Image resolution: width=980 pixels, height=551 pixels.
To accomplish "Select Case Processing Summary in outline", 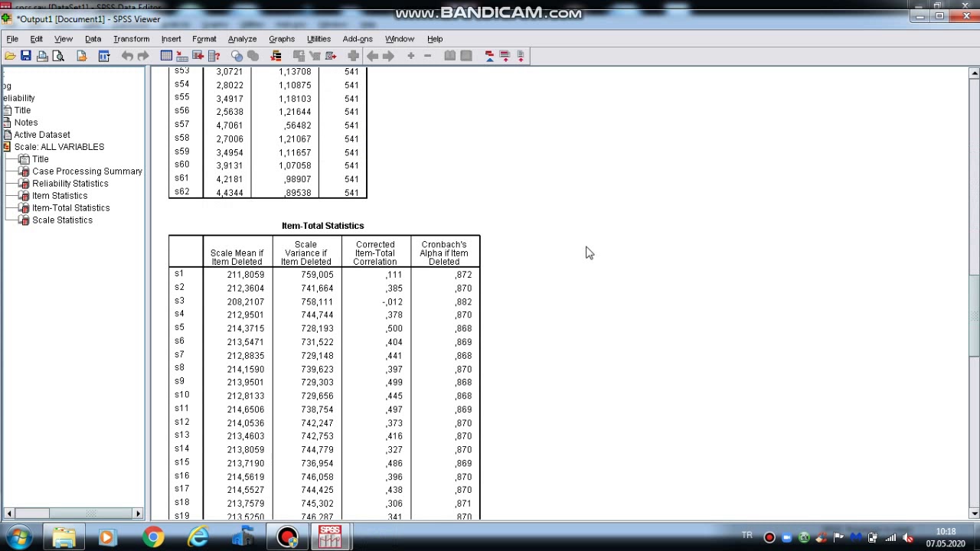I will coord(87,171).
